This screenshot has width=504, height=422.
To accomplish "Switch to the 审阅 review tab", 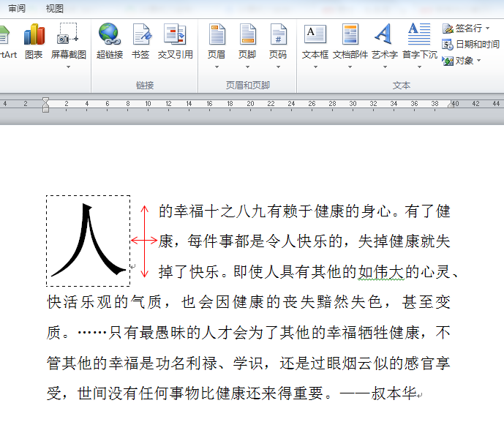I will pos(17,8).
